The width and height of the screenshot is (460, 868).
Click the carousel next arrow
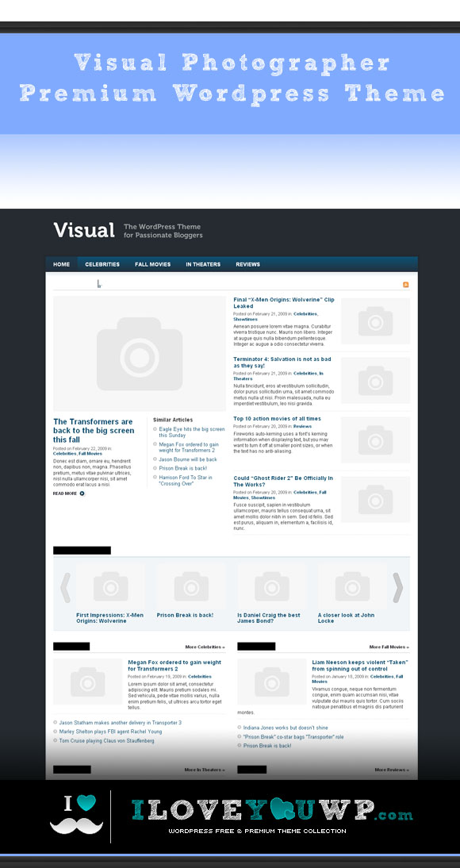pos(397,588)
